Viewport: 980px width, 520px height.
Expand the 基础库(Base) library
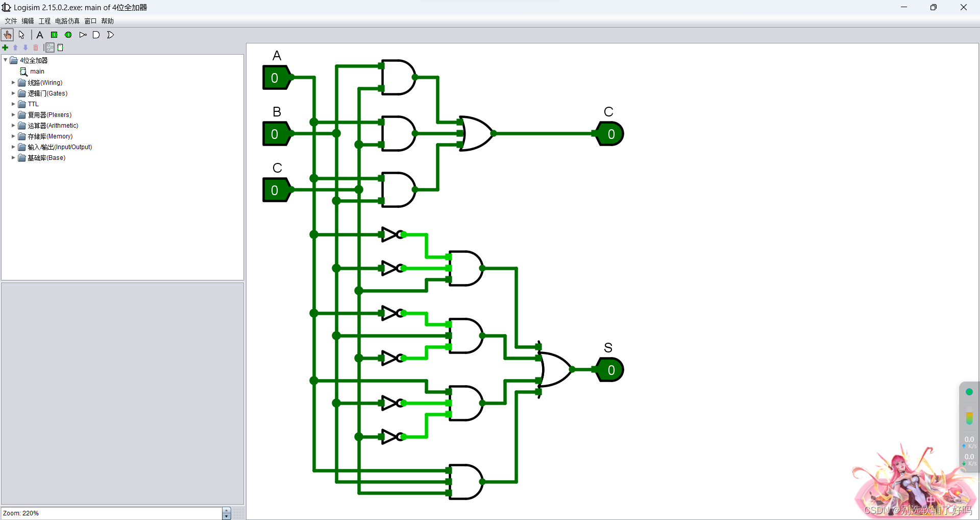click(13, 157)
